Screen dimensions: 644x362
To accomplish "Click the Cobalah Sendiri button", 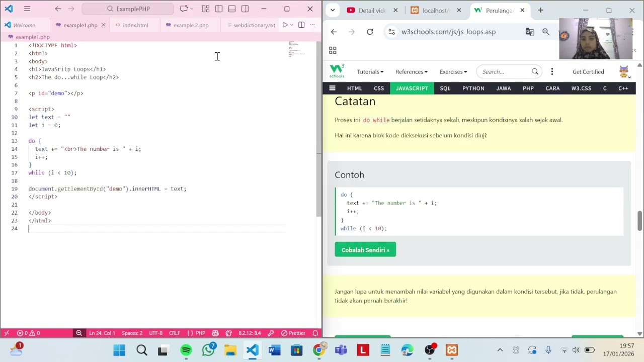I will pyautogui.click(x=365, y=250).
